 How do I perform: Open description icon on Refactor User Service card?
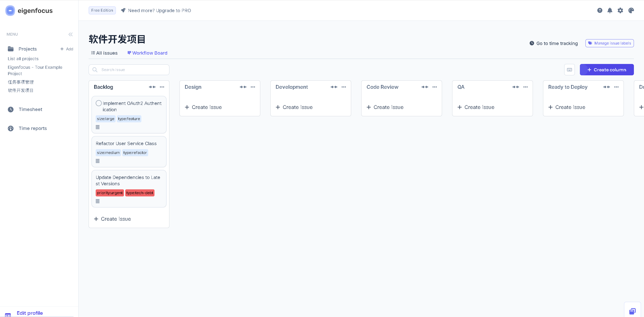point(98,161)
